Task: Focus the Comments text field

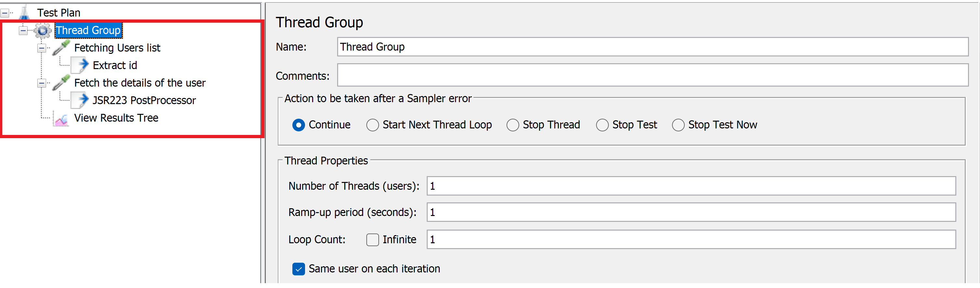Action: point(653,75)
